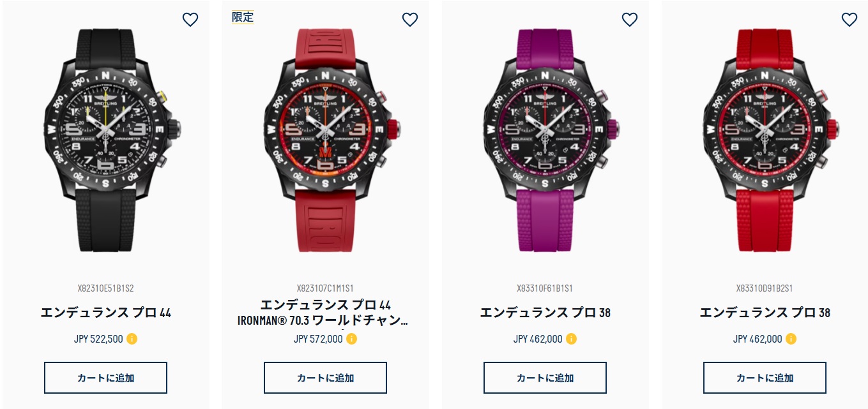View red-strap Endurance Pro 38 image

point(765,139)
